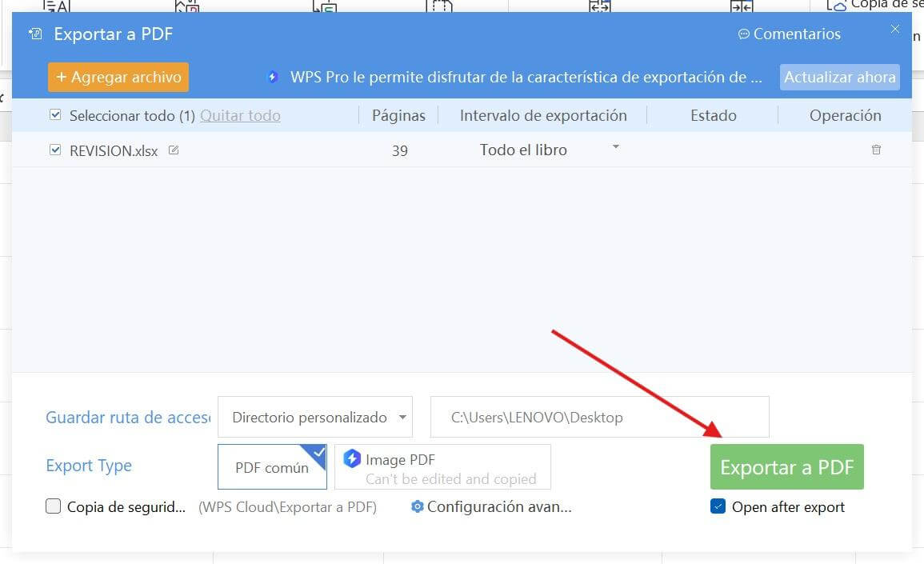Open Configuración avanzada settings
924x564 pixels.
coord(491,507)
